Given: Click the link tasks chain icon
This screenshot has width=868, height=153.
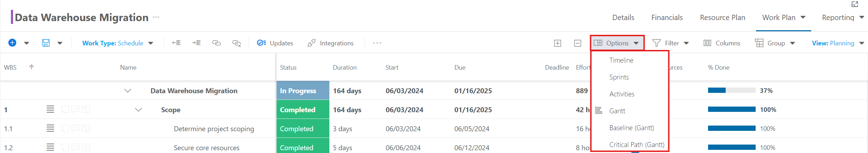Looking at the screenshot, I should (x=216, y=43).
